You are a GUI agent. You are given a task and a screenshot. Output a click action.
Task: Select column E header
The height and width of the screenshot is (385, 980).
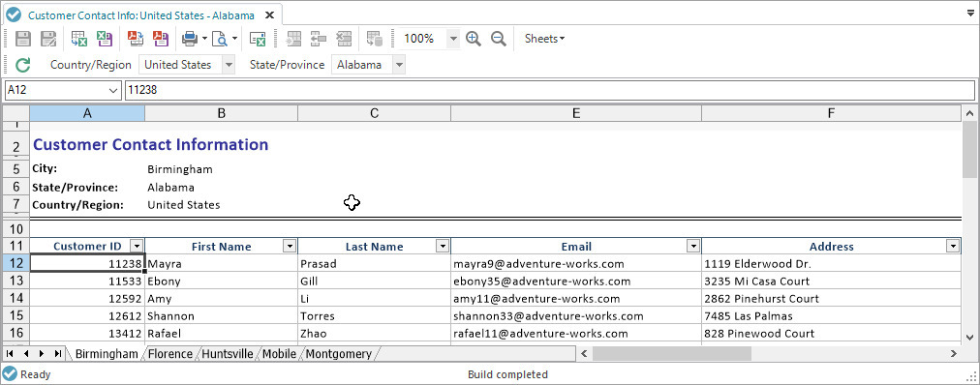(575, 113)
